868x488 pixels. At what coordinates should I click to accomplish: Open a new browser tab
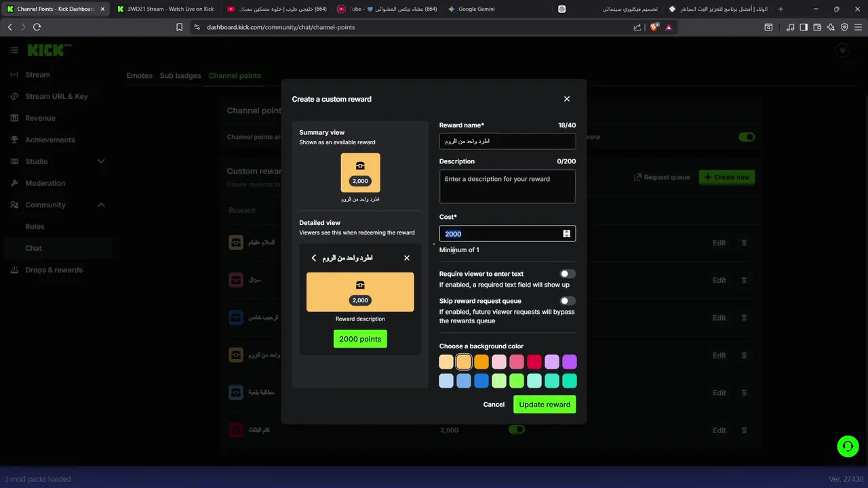[x=781, y=9]
